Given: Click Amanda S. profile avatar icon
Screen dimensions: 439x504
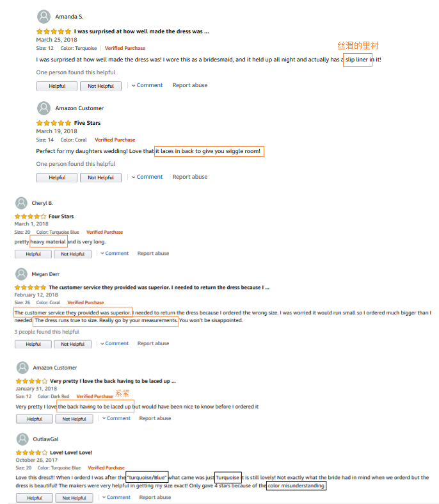Looking at the screenshot, I should pyautogui.click(x=44, y=17).
